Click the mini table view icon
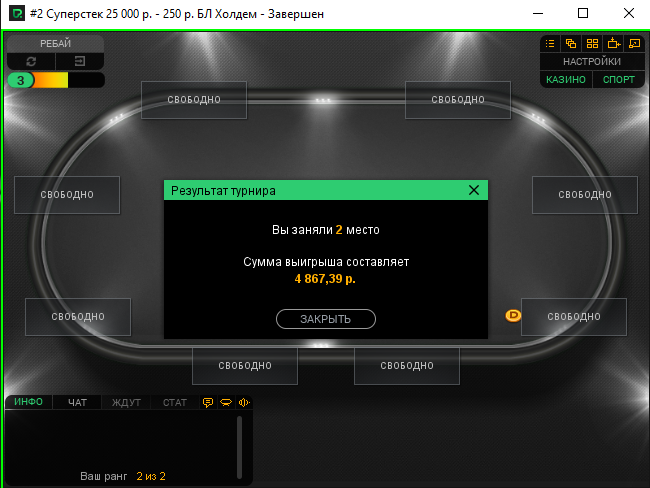Image resolution: width=650 pixels, height=488 pixels. 635,44
